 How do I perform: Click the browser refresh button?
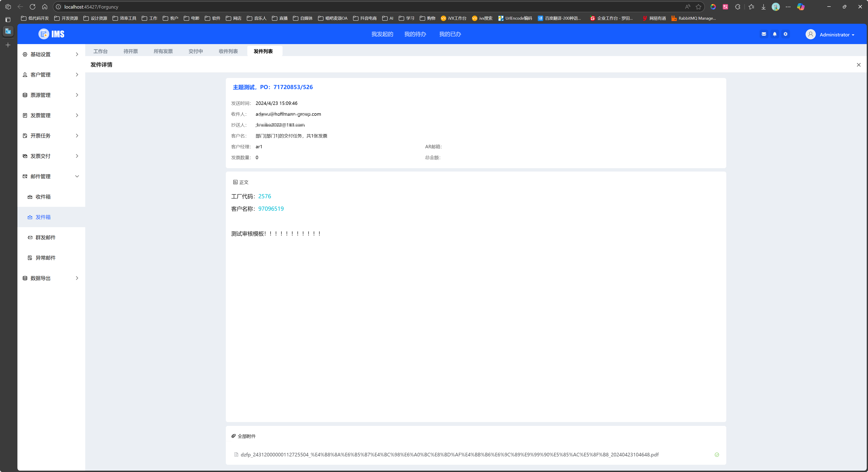[32, 7]
